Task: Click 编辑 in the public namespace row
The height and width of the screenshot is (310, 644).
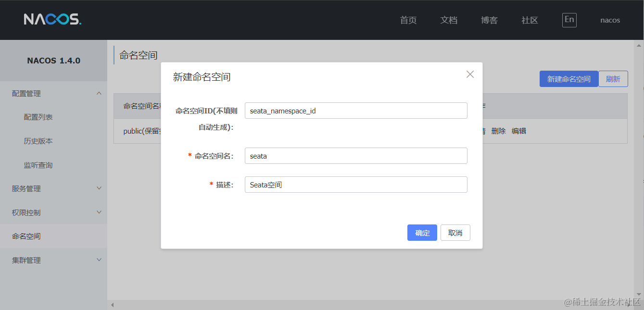Action: coord(519,131)
